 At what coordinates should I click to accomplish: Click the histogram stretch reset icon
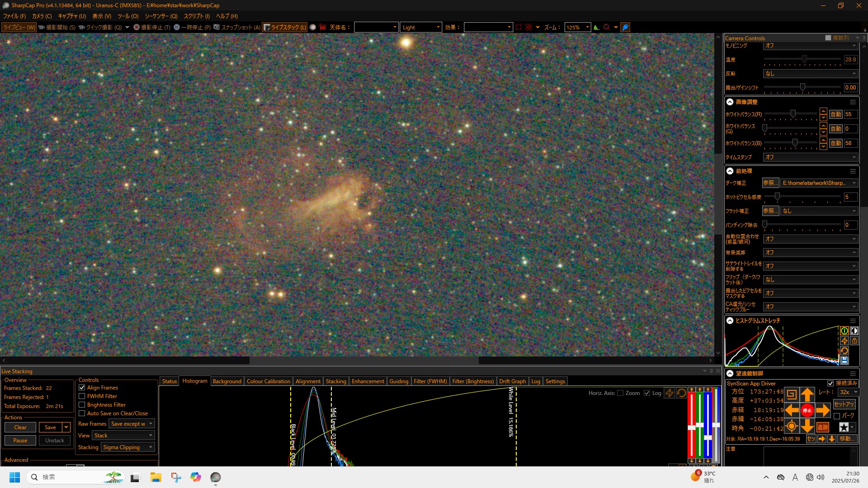pyautogui.click(x=844, y=351)
